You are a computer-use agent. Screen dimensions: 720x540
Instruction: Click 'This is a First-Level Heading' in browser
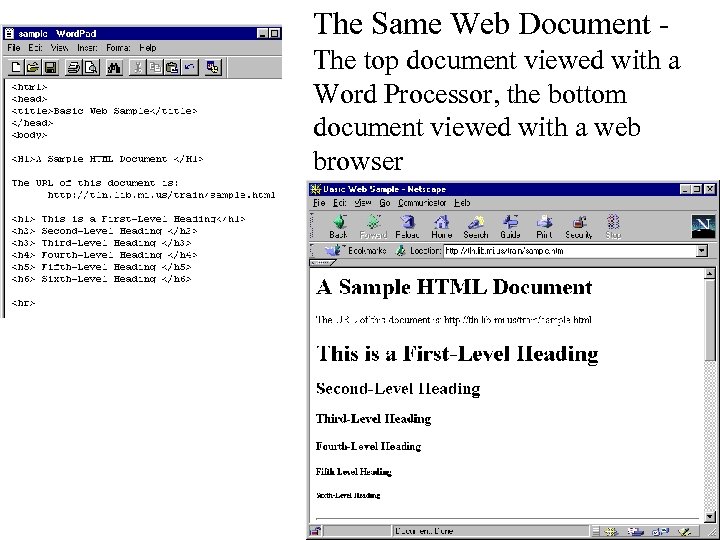click(457, 354)
